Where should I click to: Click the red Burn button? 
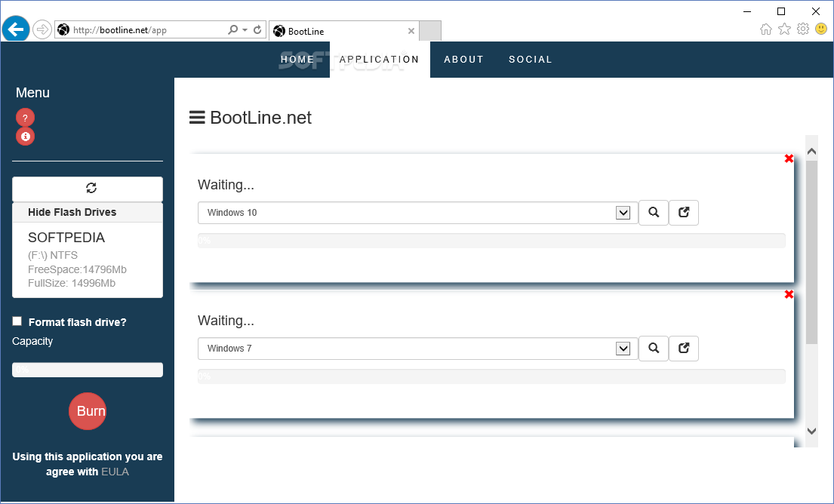point(88,411)
